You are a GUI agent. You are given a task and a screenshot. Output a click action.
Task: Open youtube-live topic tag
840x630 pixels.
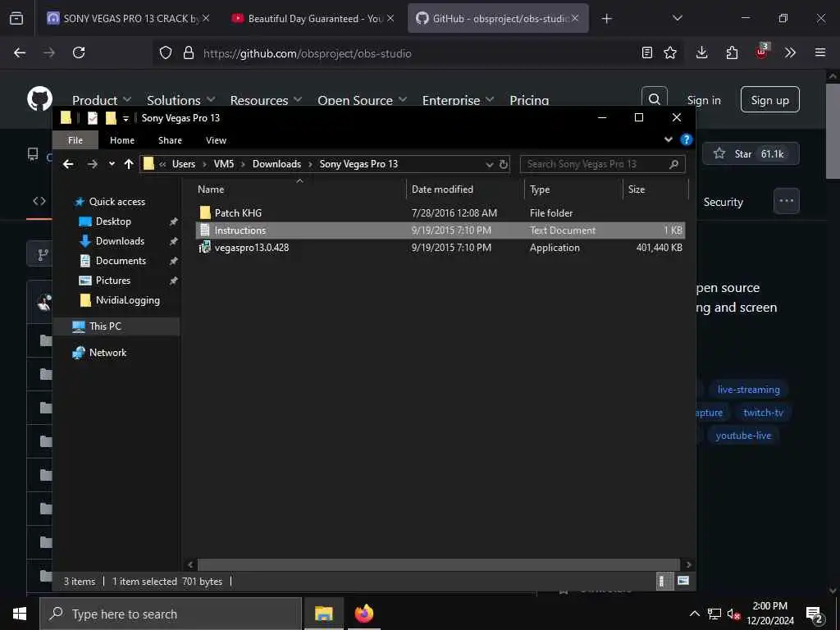(743, 436)
